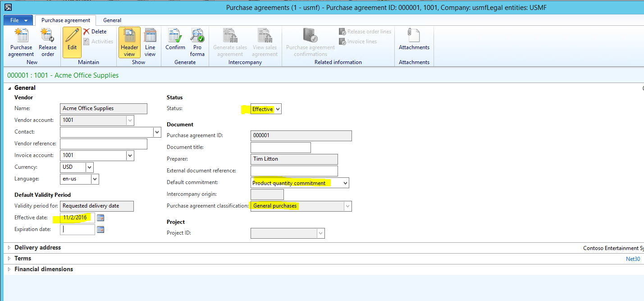Expand the Financial dimensions section
The width and height of the screenshot is (644, 301).
pos(43,269)
